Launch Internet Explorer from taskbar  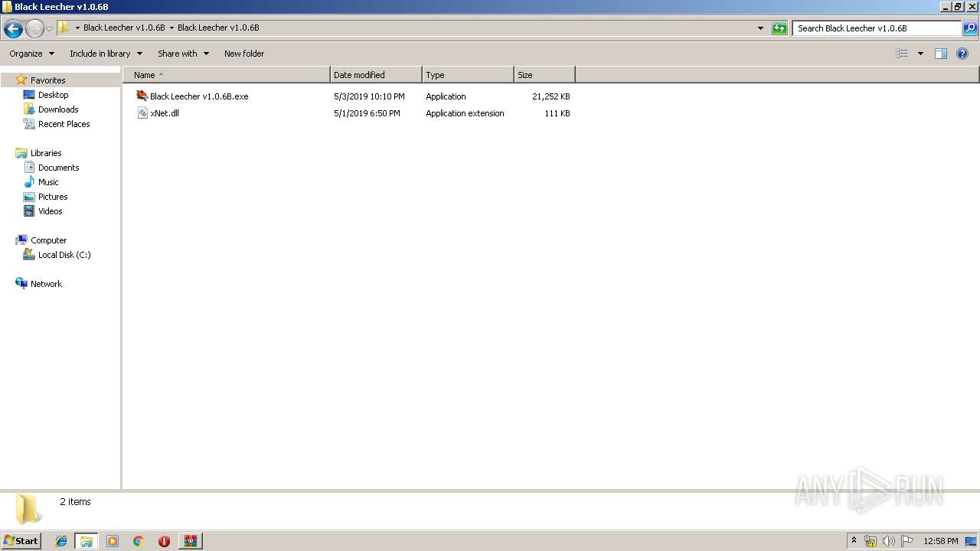pos(61,541)
